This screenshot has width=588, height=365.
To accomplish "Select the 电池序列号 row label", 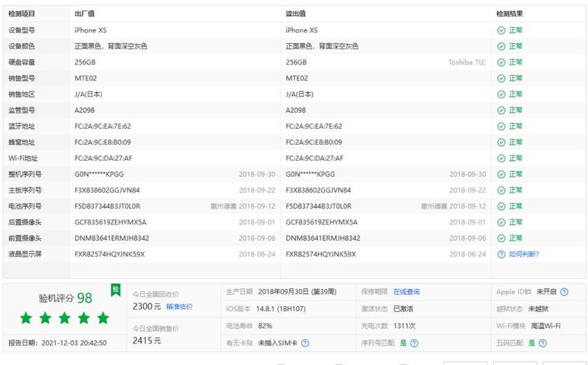I will pyautogui.click(x=25, y=206).
